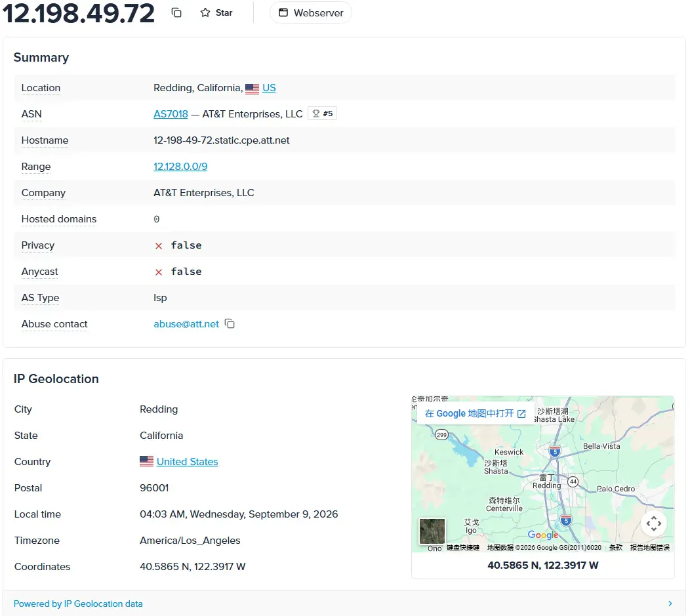Open the US country link in Summary
The image size is (690, 616).
[269, 88]
